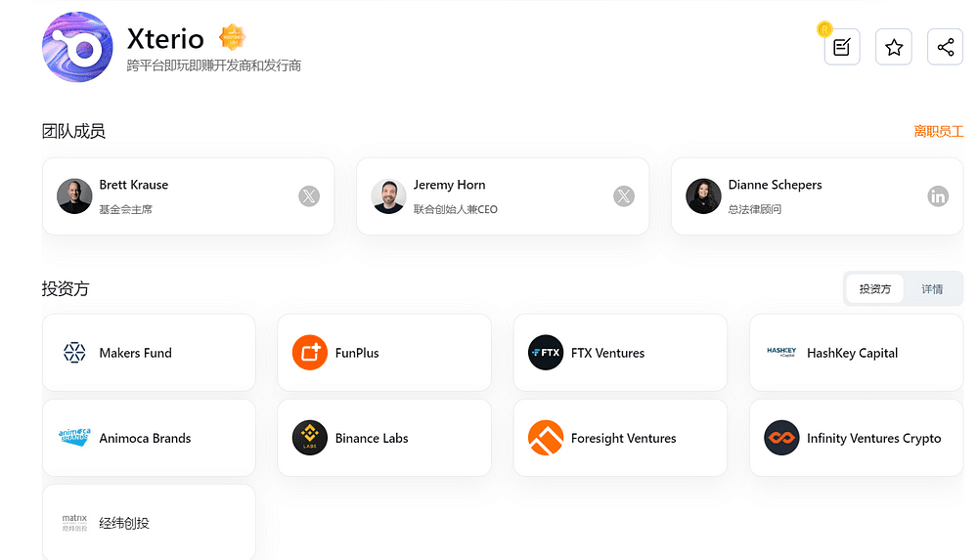This screenshot has height=560, width=978.
Task: Click Brett Krause's profile photo
Action: point(74,196)
